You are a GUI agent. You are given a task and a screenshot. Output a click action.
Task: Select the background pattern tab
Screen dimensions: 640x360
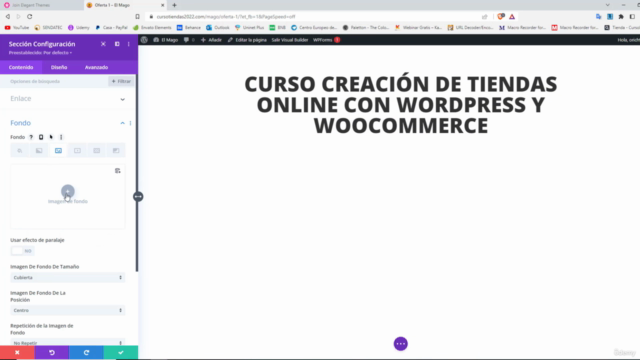97,151
